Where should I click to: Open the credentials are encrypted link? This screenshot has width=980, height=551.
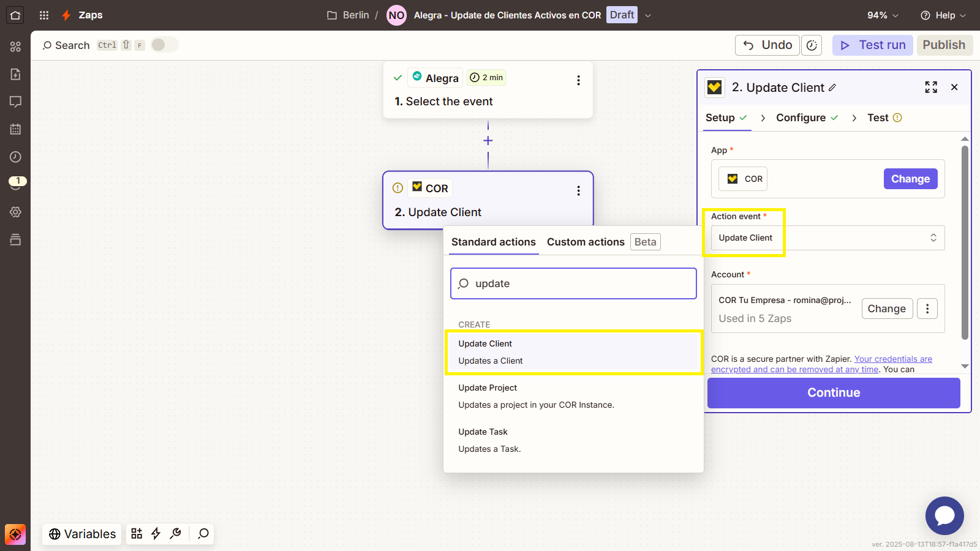pyautogui.click(x=821, y=364)
